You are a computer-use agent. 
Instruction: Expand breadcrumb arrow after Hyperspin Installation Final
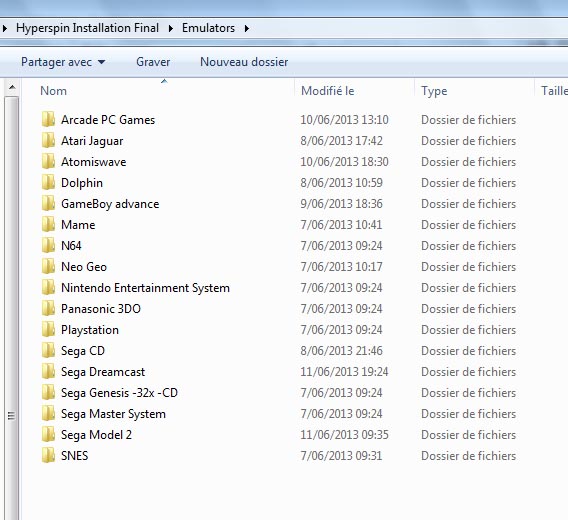coord(171,28)
